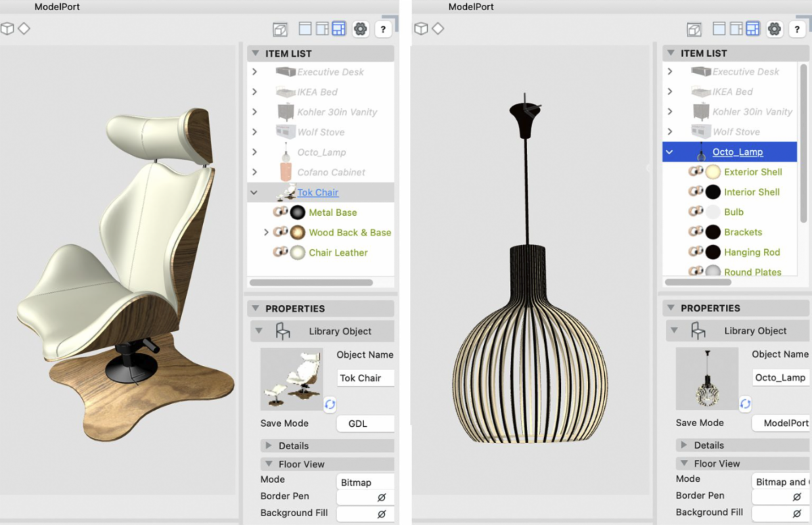Expand Details section in Tok Chair properties
This screenshot has height=525, width=812.
pyautogui.click(x=269, y=446)
